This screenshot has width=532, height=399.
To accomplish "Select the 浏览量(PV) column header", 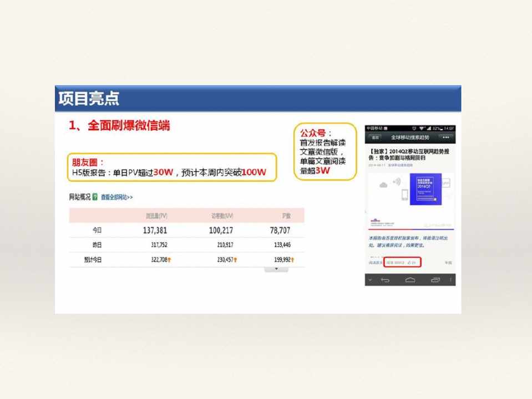I will (156, 215).
